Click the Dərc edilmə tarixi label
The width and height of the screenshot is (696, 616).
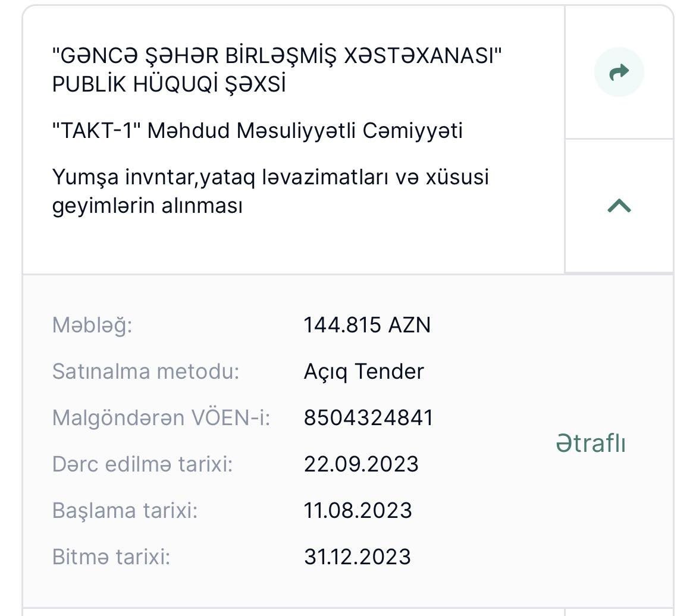[142, 464]
